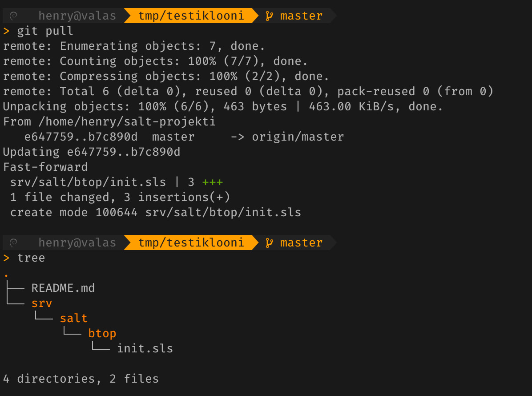Select the btop folder in the tree output
532x396 pixels.
pyautogui.click(x=102, y=334)
